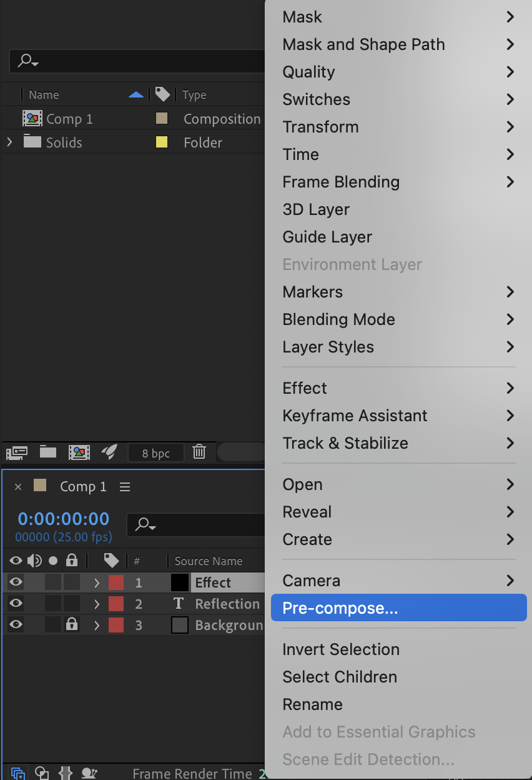The width and height of the screenshot is (532, 780).
Task: Create a new folder in Project panel
Action: click(x=48, y=452)
